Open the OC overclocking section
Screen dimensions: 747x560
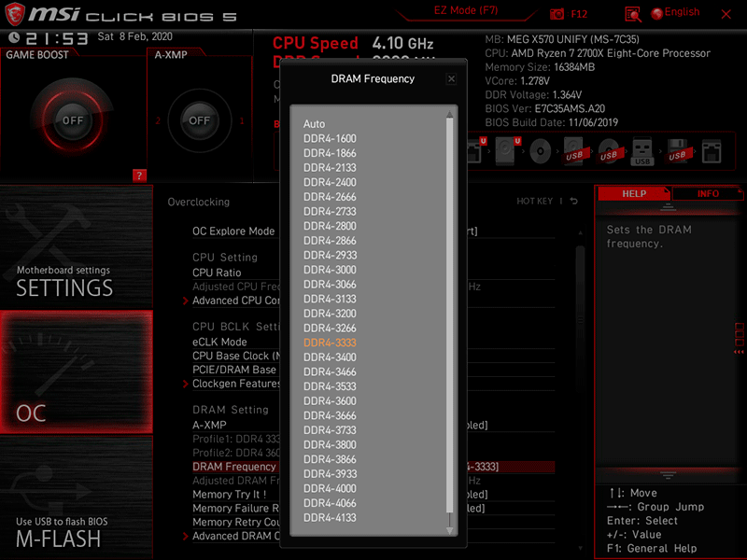coord(77,371)
